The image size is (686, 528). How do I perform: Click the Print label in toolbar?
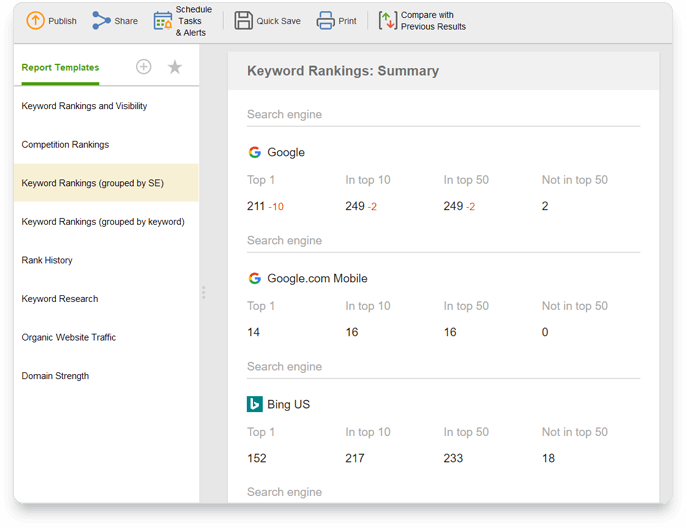click(347, 21)
